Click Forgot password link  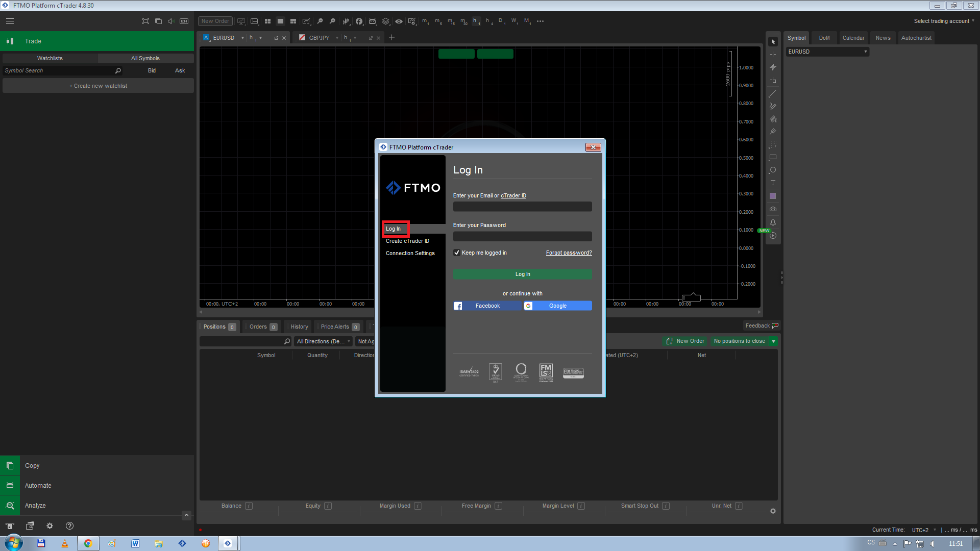pyautogui.click(x=569, y=253)
